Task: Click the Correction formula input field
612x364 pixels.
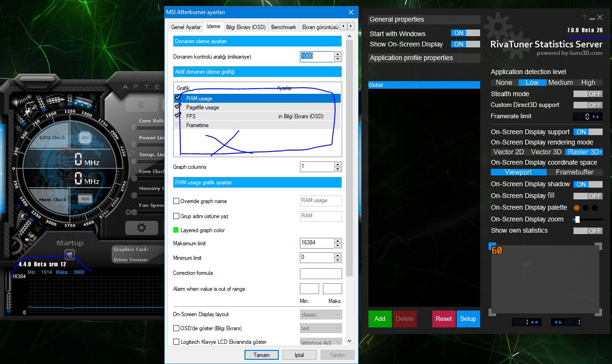Action: [321, 273]
